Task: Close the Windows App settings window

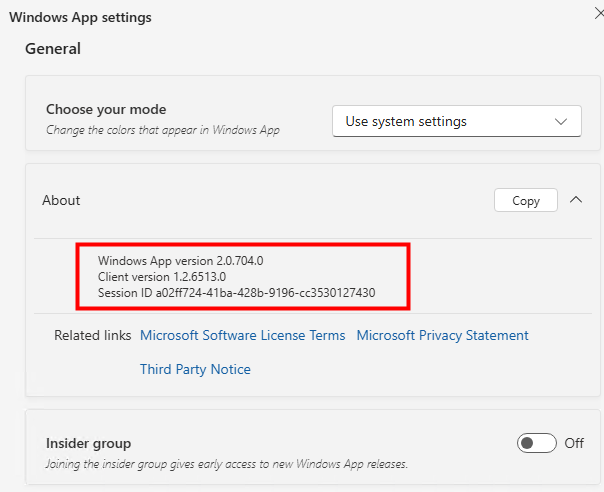Action: (597, 14)
